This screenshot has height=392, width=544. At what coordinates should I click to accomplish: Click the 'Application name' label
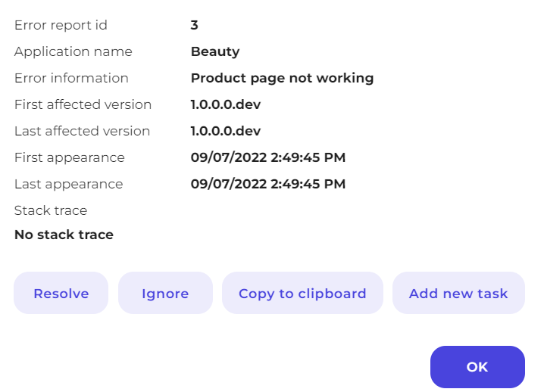point(73,51)
